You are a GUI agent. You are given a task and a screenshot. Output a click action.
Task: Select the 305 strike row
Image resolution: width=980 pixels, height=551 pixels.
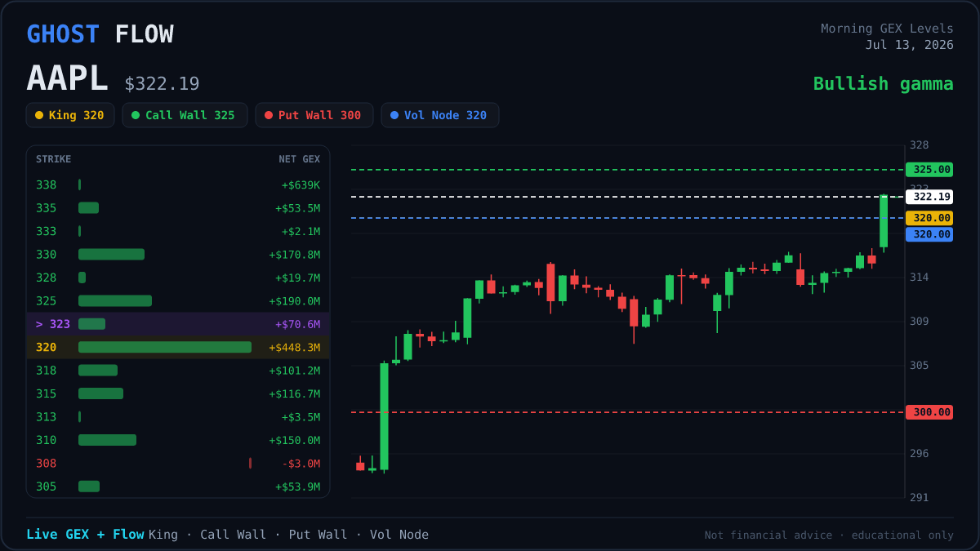(178, 487)
